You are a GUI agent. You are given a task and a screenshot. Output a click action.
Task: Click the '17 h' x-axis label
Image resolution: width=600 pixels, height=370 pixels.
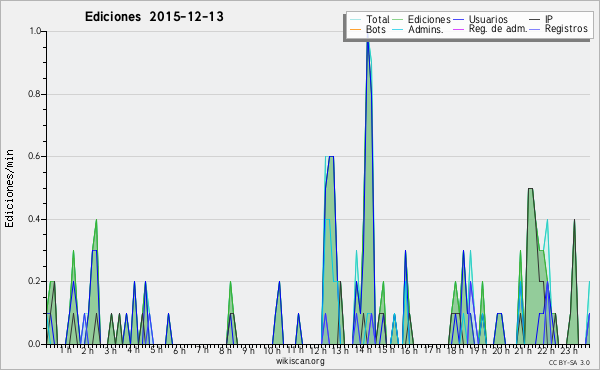432,349
